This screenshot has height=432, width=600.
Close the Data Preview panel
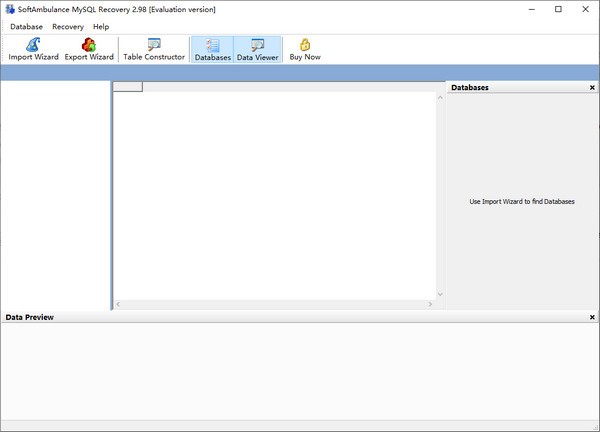(x=592, y=317)
